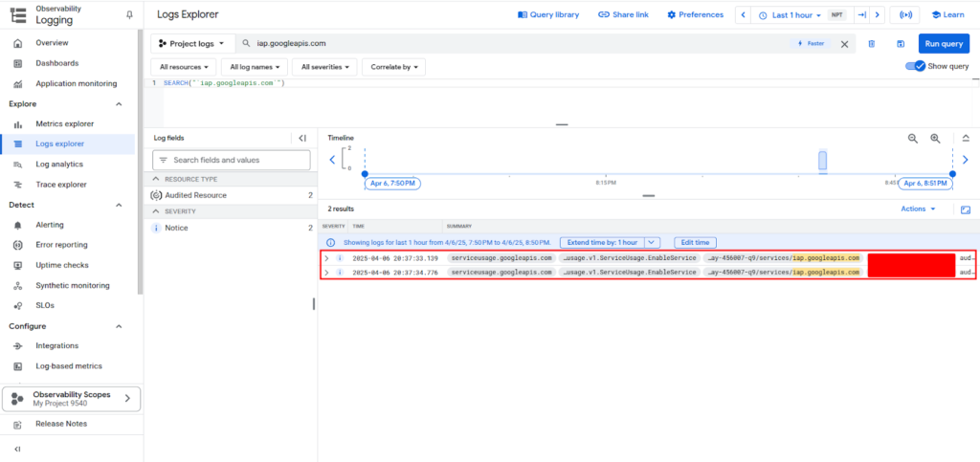Shift time range forward
980x462 pixels.
(x=878, y=15)
